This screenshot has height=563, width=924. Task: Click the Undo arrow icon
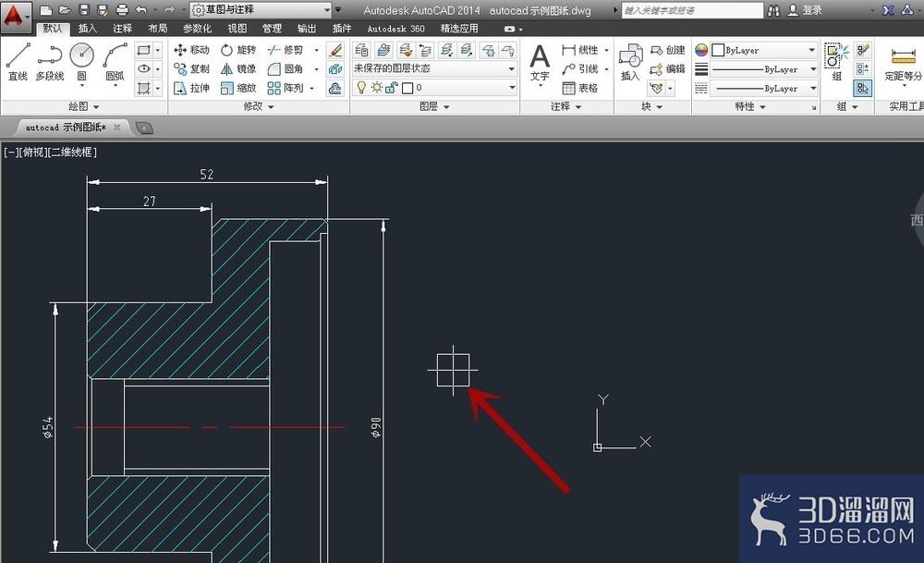141,9
